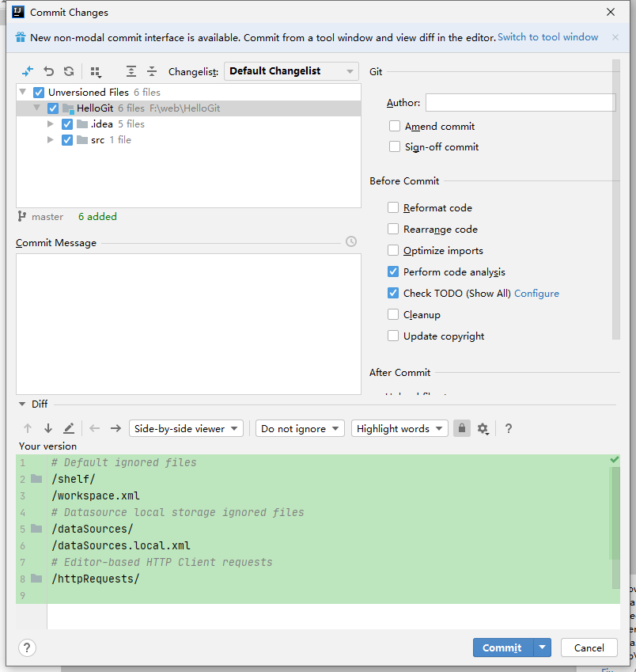
Task: Click the '6 added' status text
Action: click(x=97, y=216)
